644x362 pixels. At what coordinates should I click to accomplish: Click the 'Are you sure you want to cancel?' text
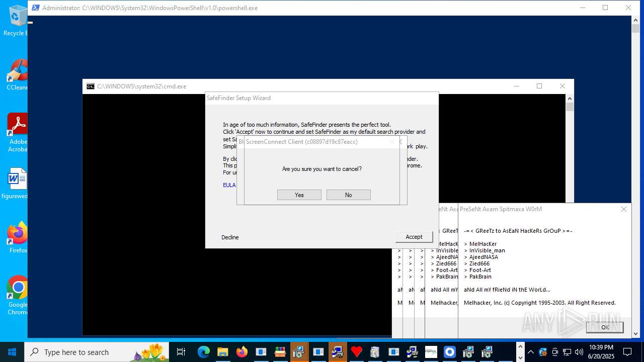click(322, 169)
